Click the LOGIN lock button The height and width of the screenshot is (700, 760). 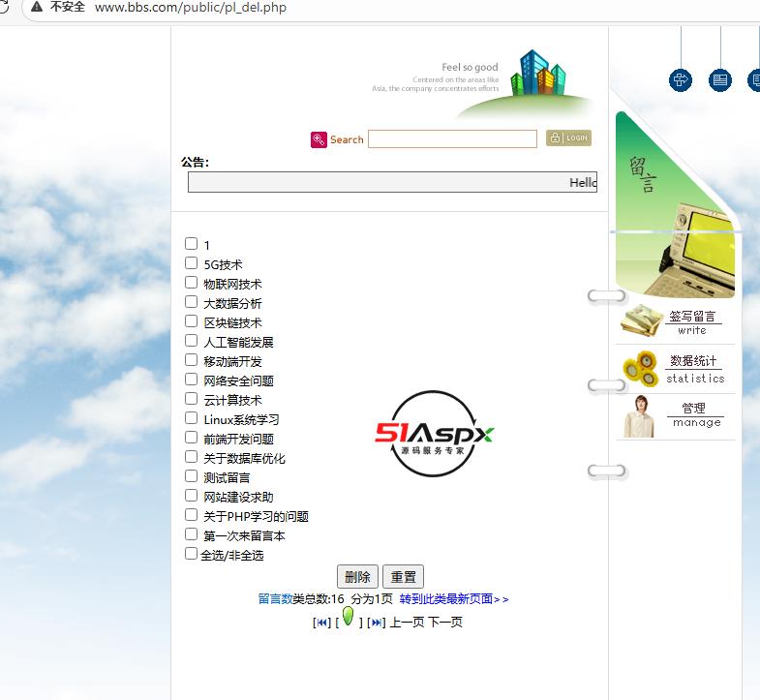(x=568, y=138)
